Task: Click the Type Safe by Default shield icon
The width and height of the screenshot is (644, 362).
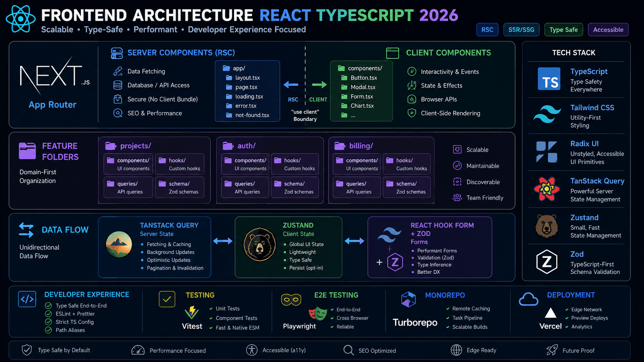Action: click(x=27, y=350)
